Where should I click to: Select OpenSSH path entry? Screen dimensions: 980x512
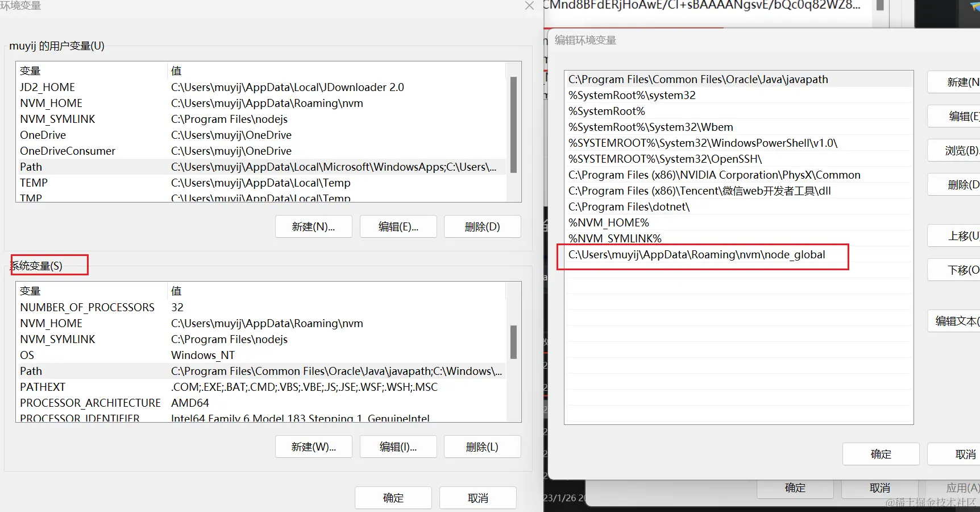(x=739, y=159)
